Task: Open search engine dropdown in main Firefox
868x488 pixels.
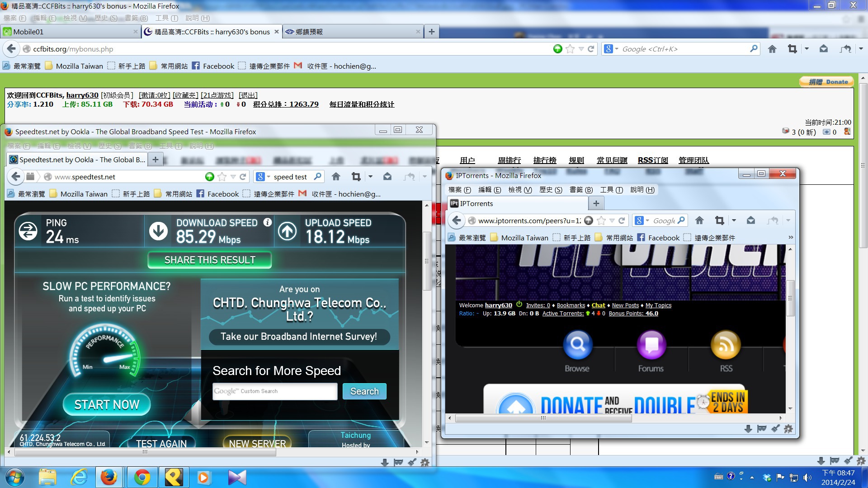Action: pyautogui.click(x=611, y=49)
